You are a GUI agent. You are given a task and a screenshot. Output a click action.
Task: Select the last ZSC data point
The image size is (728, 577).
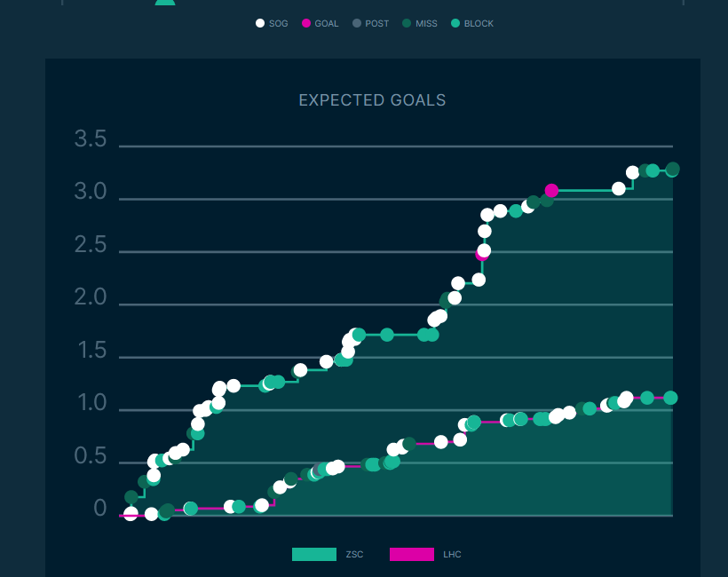point(673,170)
